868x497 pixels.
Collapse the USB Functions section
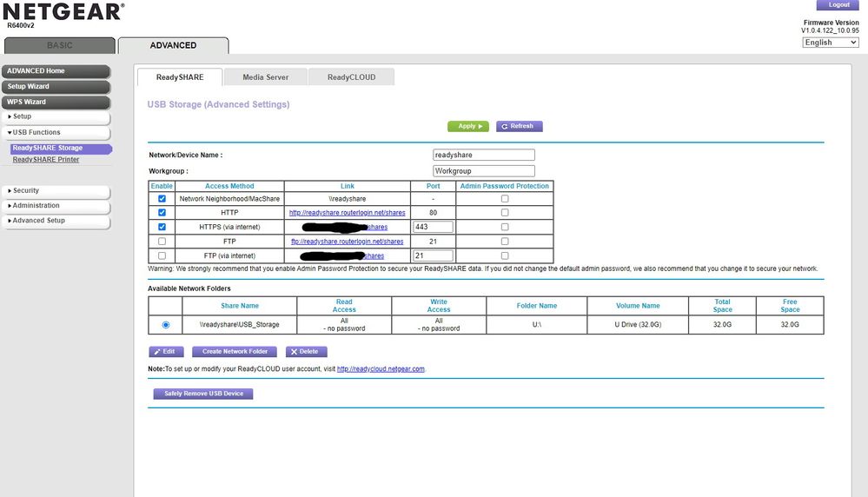click(56, 132)
